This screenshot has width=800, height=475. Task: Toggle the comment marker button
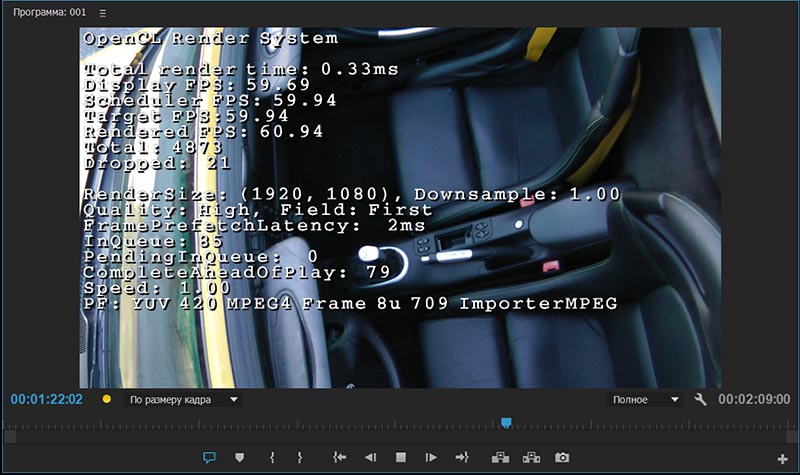[x=209, y=458]
